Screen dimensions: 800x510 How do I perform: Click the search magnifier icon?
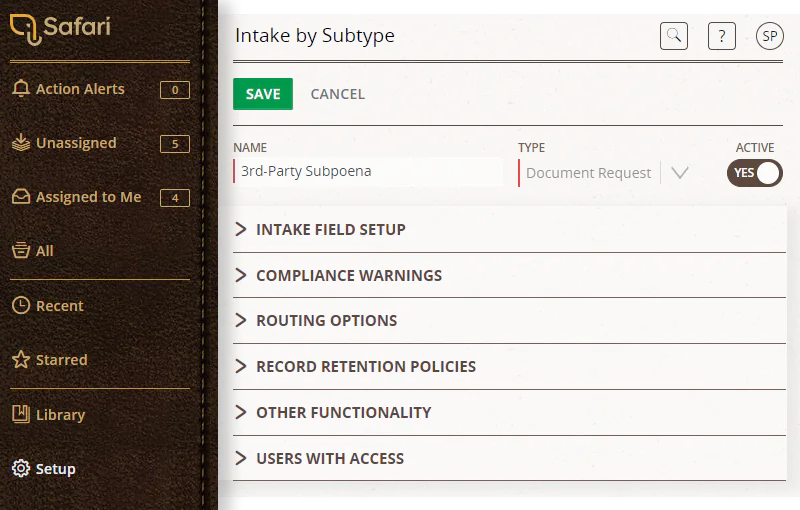673,36
